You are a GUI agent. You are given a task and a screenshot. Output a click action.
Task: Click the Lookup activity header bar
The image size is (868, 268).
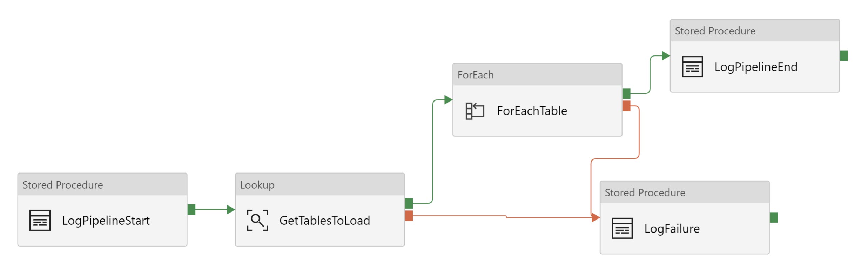point(320,184)
